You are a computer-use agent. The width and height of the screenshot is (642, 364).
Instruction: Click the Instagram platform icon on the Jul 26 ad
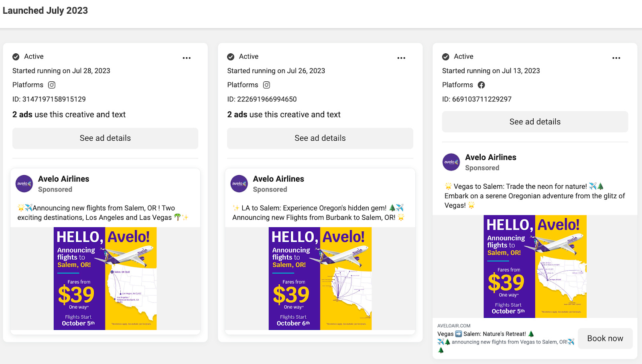click(266, 85)
